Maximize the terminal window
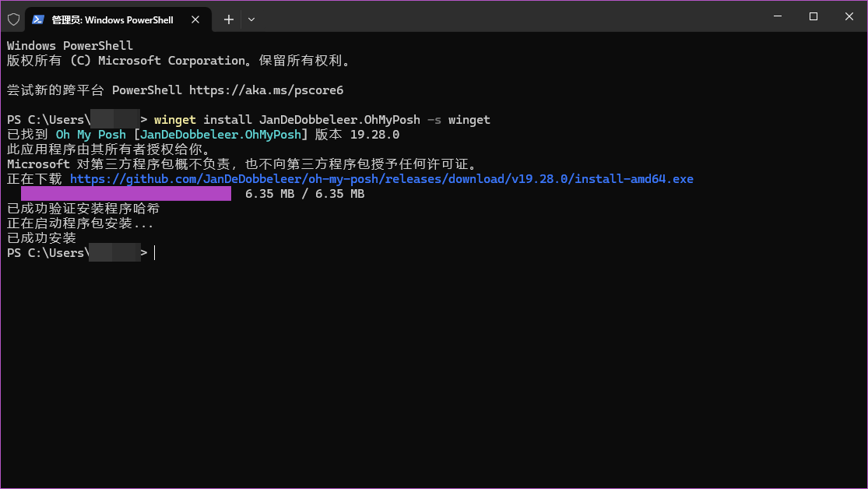This screenshot has width=868, height=489. (814, 16)
